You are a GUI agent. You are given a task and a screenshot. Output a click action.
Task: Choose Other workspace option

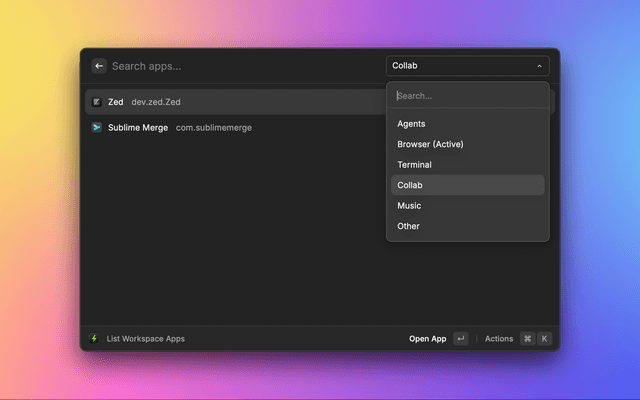click(467, 226)
